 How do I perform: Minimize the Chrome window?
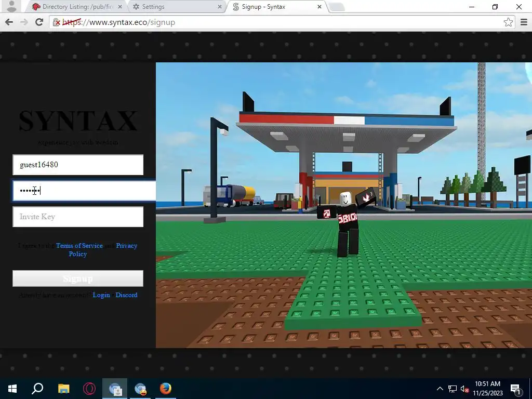pos(472,6)
